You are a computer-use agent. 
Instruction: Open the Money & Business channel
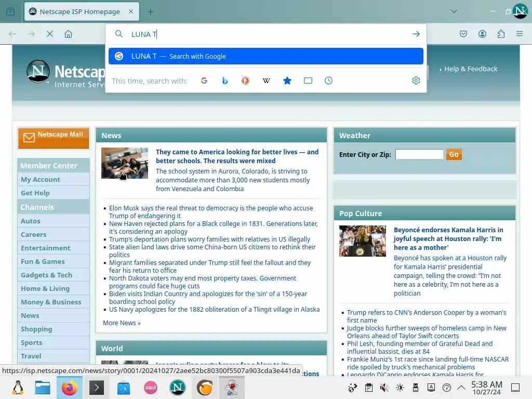point(51,302)
